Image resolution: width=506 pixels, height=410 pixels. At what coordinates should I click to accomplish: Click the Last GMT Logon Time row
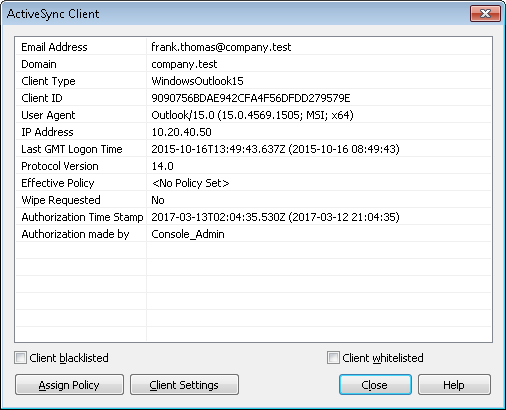coord(253,149)
